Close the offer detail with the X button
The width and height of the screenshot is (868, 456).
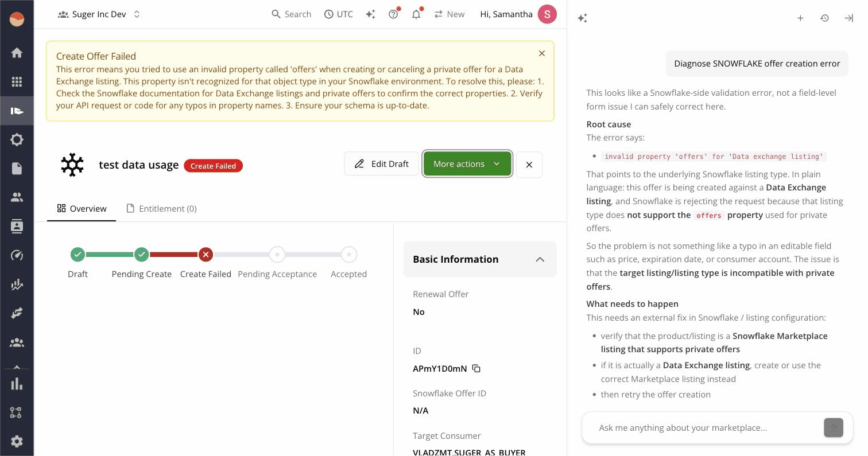click(x=529, y=165)
